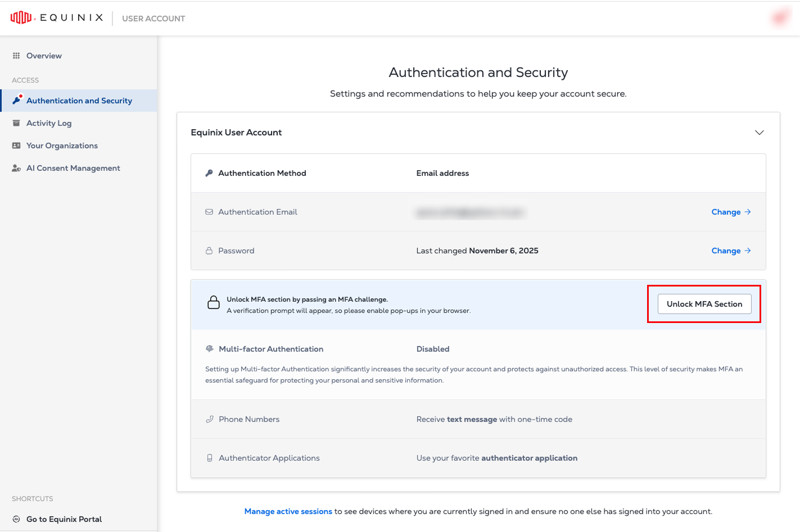800x532 pixels.
Task: Click the Multi-factor Authentication label
Action: point(271,349)
